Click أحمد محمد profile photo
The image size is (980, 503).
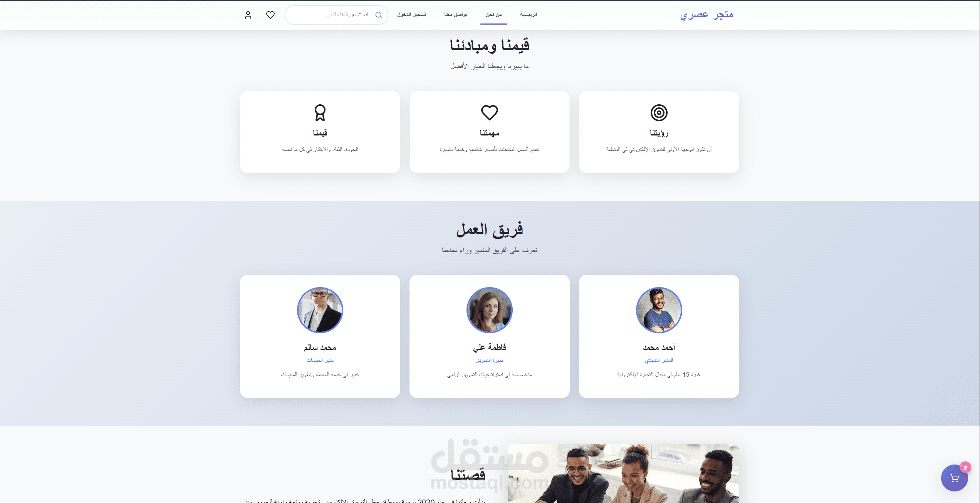click(x=659, y=310)
